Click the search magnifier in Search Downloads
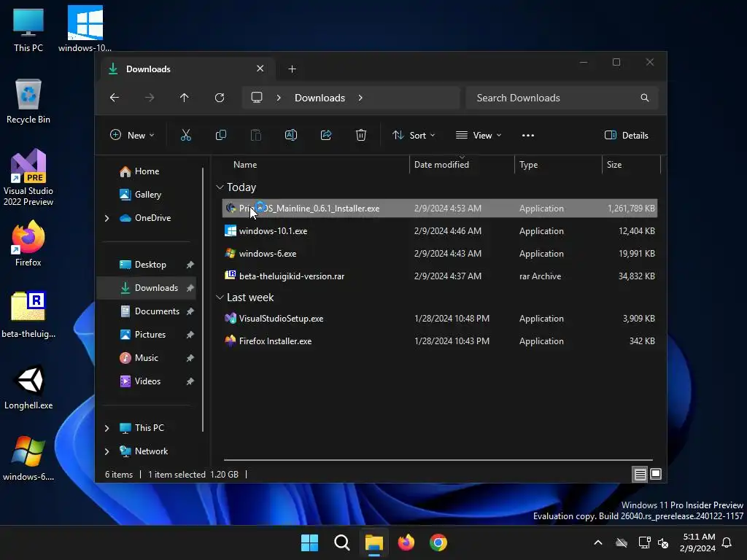This screenshot has width=747, height=560. pyautogui.click(x=645, y=98)
